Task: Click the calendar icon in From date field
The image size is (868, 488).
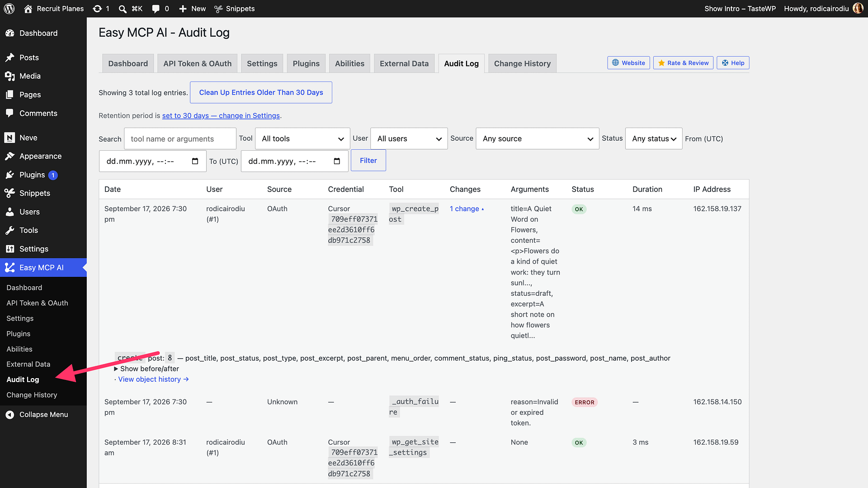Action: [x=195, y=161]
